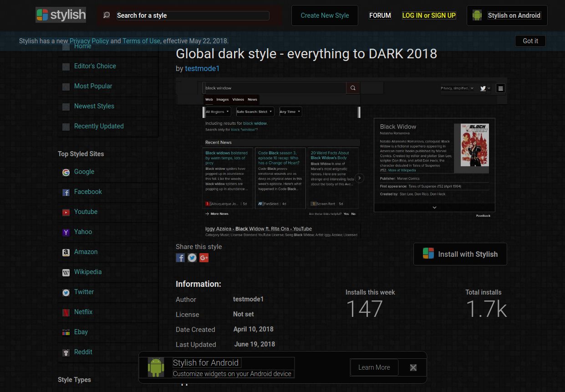Focus the Search for a style field
The image size is (565, 392).
point(193,15)
